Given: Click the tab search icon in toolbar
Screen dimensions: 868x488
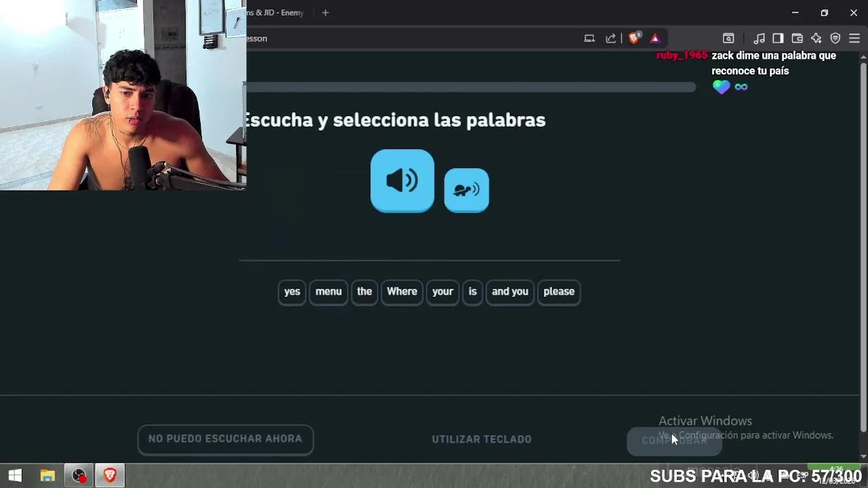Looking at the screenshot, I should (728, 39).
